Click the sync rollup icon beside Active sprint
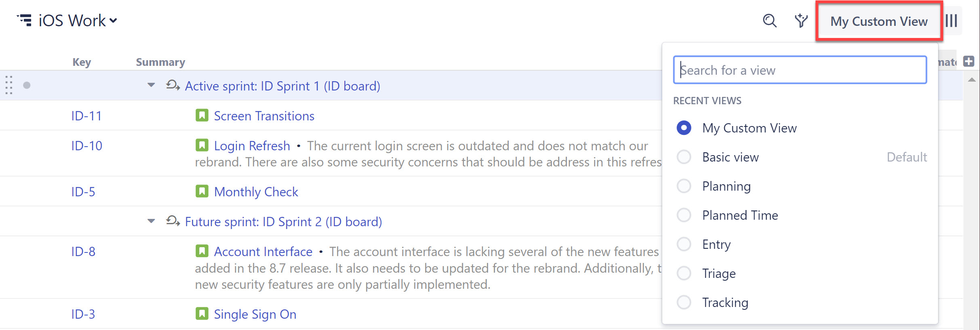980x330 pixels. [172, 86]
